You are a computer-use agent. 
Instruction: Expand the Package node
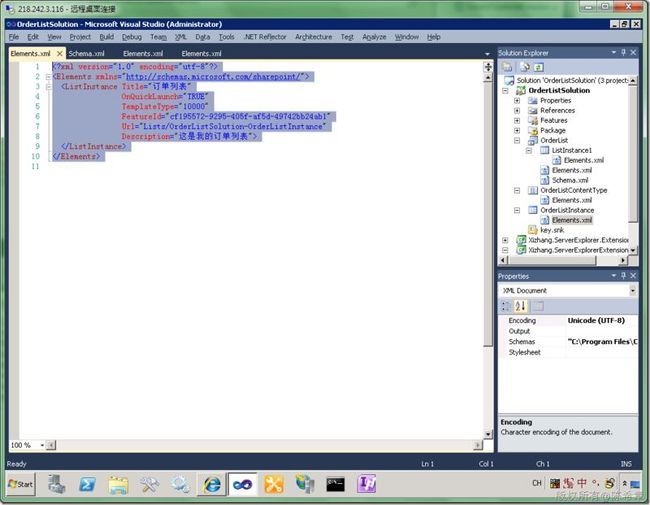pos(517,130)
